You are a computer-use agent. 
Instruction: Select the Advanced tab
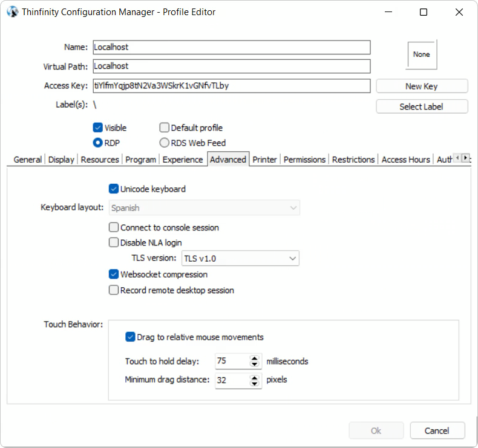coord(228,159)
